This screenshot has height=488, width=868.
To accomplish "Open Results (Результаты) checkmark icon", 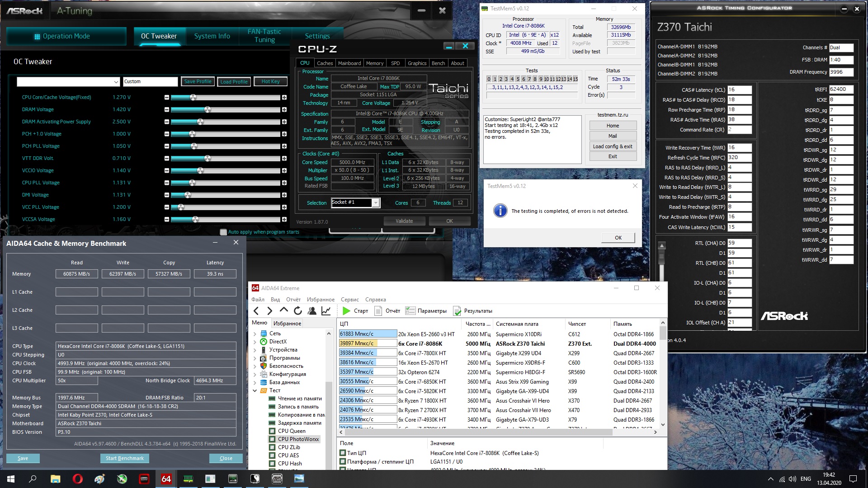I will coord(457,311).
